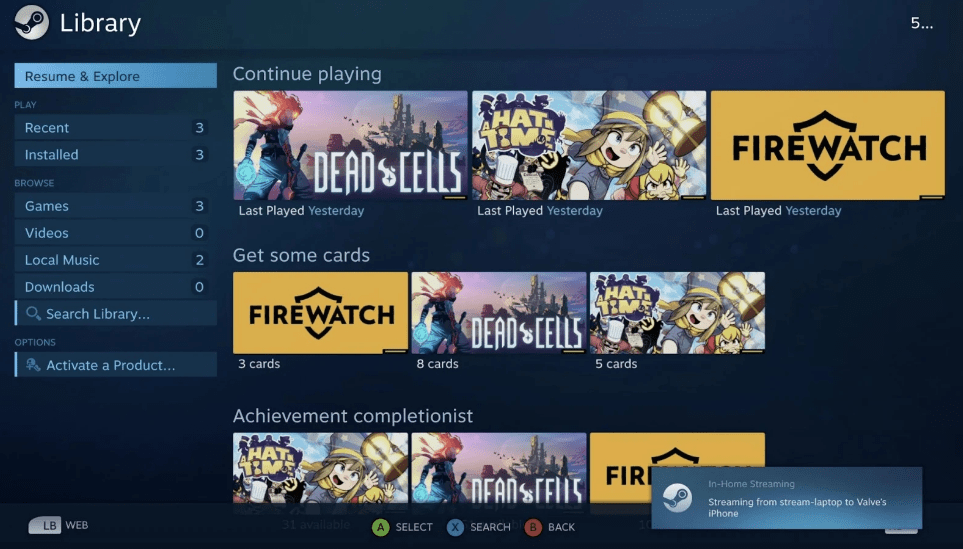
Task: Open the Downloads section
Action: [115, 287]
